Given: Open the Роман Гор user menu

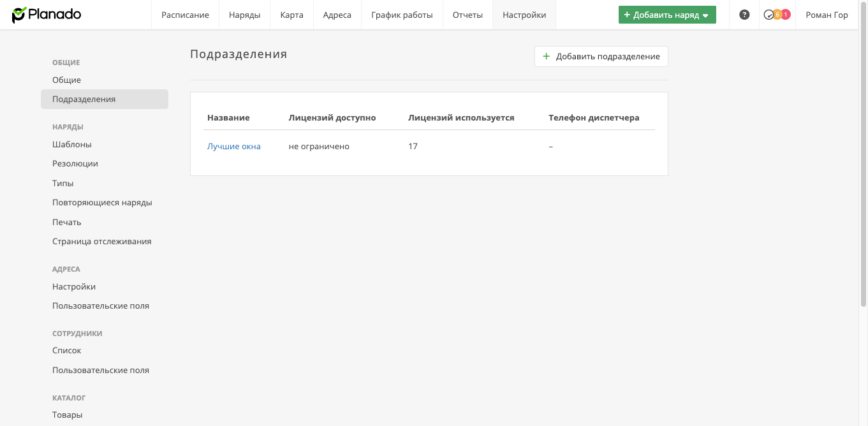Looking at the screenshot, I should pos(827,15).
